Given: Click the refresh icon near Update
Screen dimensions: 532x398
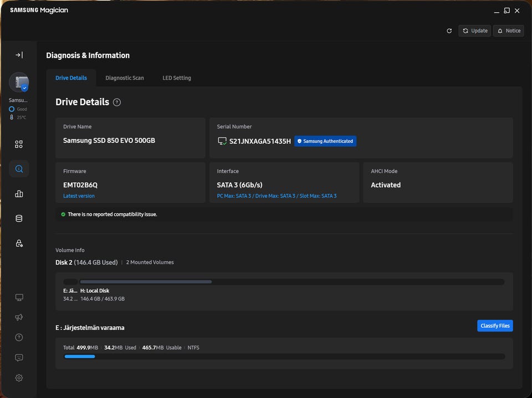Looking at the screenshot, I should (x=449, y=31).
